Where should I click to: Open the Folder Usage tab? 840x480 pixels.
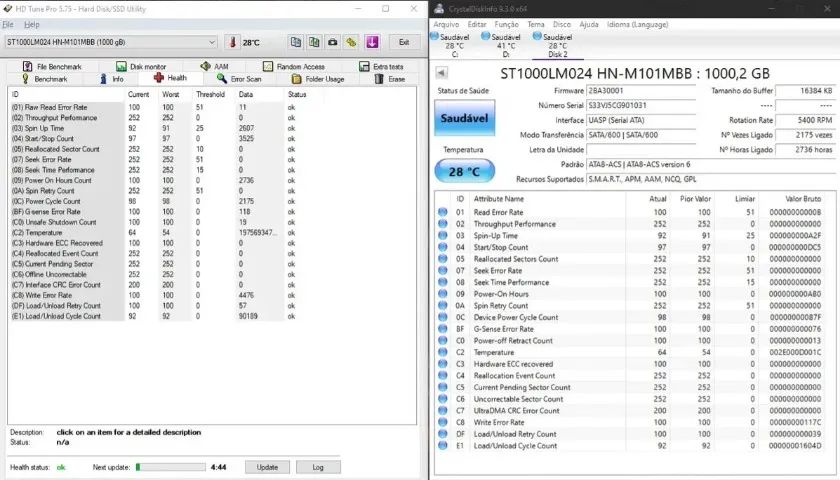click(318, 79)
